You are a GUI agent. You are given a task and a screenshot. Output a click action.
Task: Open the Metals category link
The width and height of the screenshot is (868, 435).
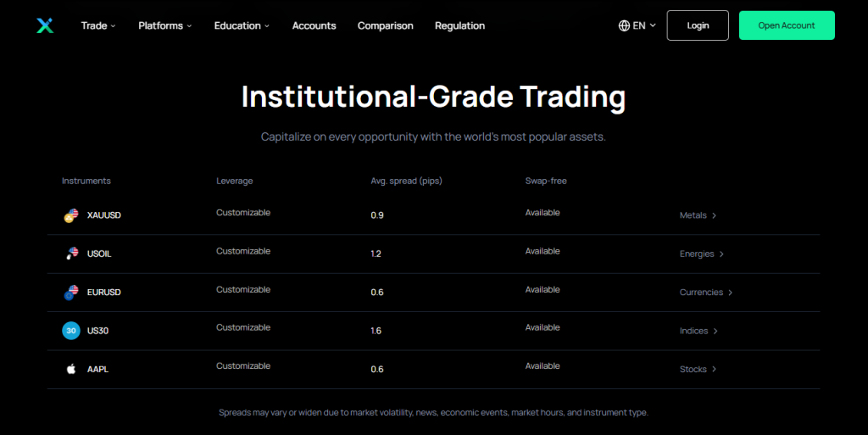pos(698,215)
